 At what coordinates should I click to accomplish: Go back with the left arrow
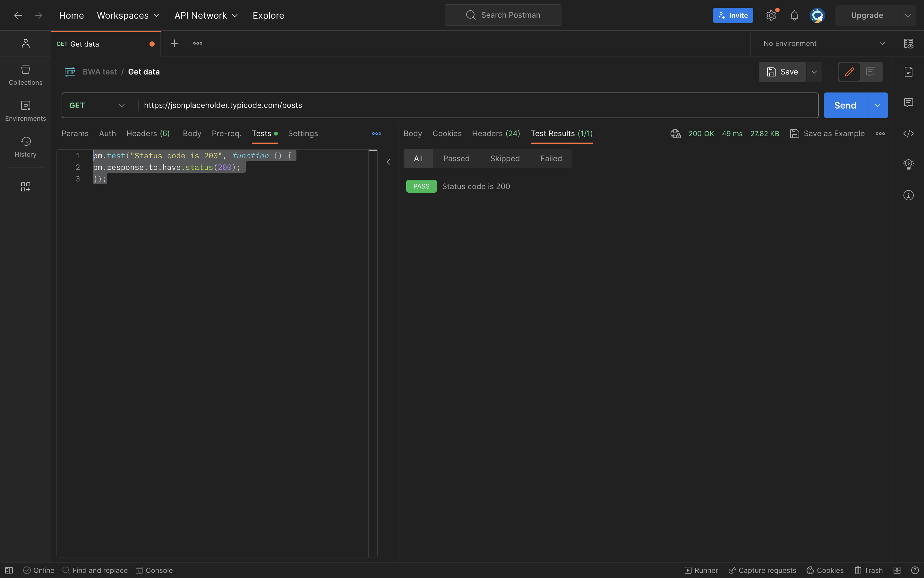pyautogui.click(x=18, y=15)
